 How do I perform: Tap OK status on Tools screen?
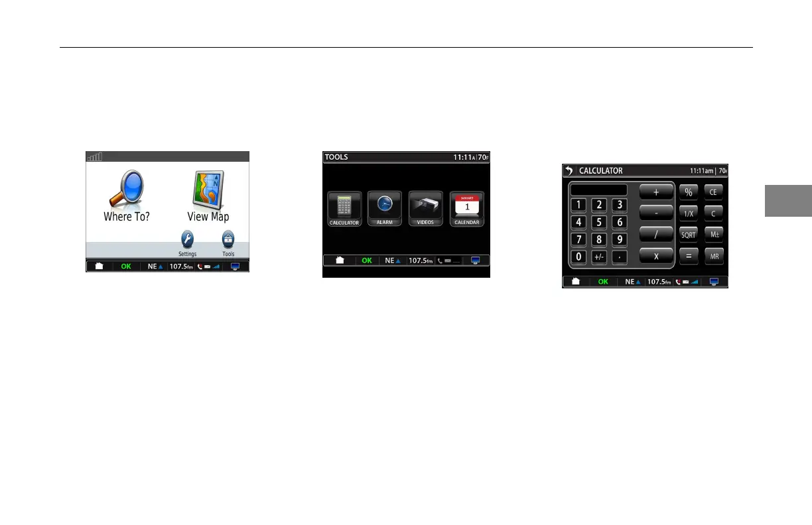pos(366,261)
